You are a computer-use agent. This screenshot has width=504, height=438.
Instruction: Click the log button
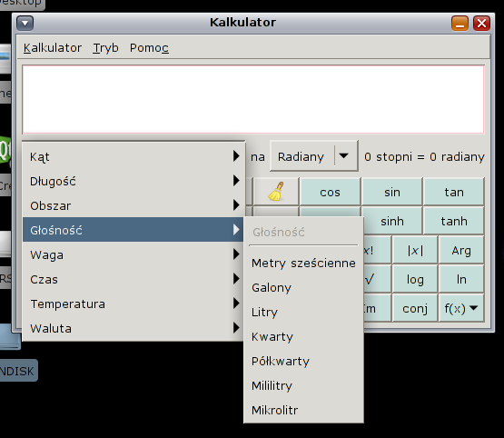[415, 279]
